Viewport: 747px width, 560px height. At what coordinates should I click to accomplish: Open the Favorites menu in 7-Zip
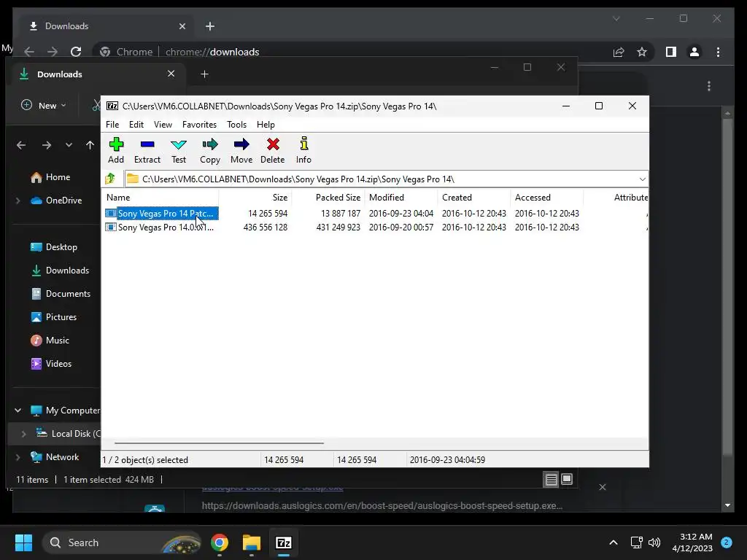coord(199,124)
